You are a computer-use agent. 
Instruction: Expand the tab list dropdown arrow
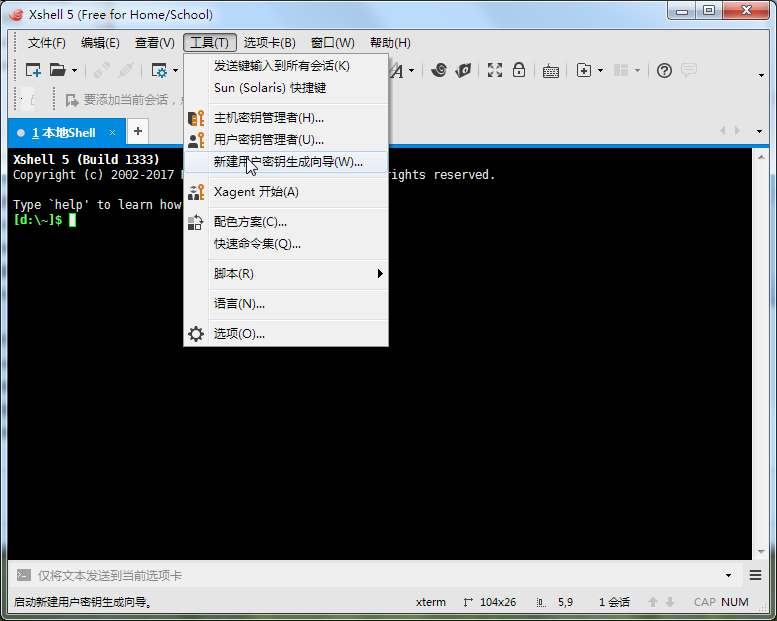pos(759,131)
